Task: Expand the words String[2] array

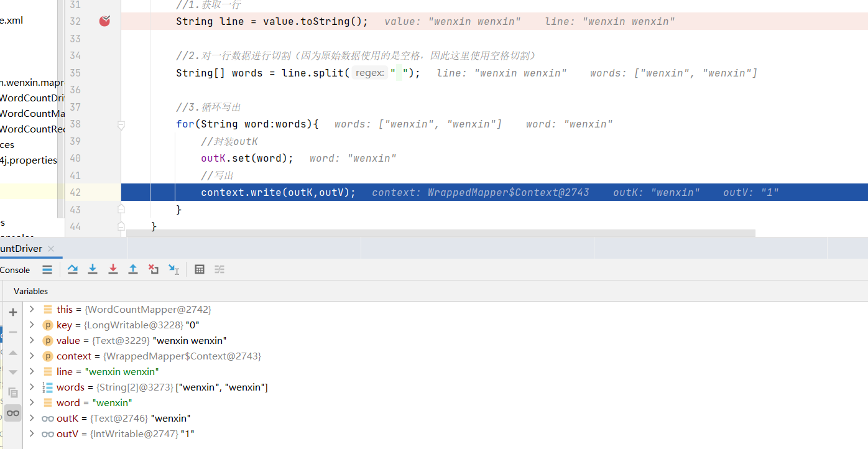Action: coord(32,387)
